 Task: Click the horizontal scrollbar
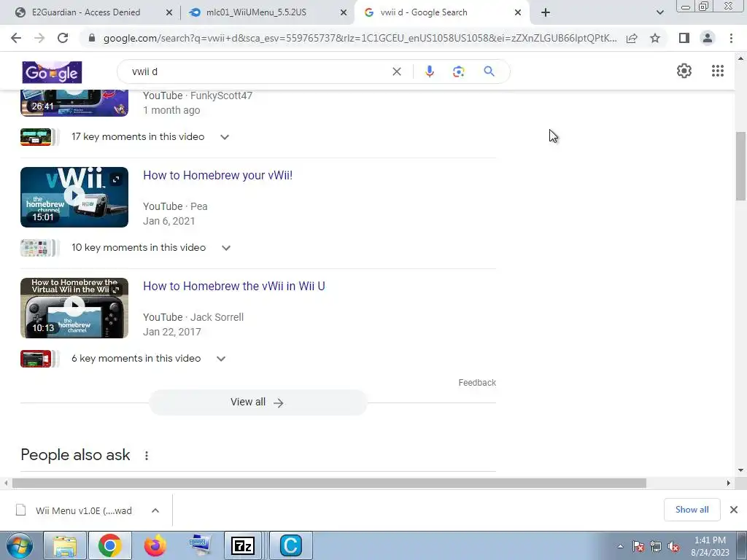(x=329, y=483)
